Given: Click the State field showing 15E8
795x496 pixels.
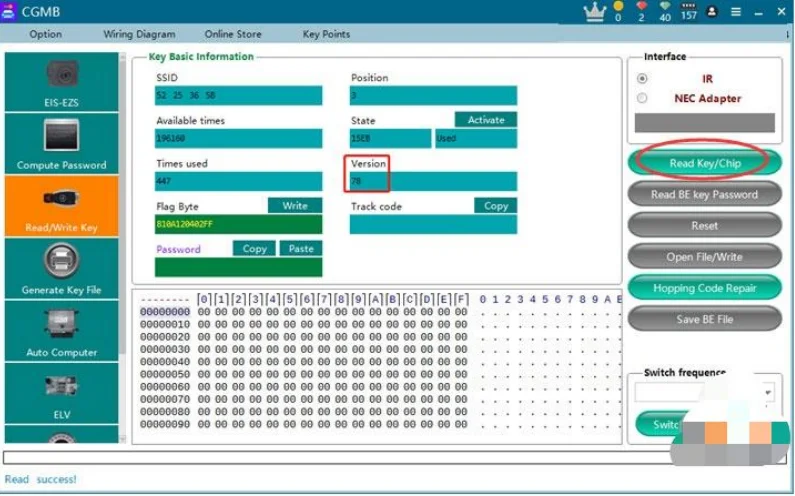Looking at the screenshot, I should pos(390,138).
